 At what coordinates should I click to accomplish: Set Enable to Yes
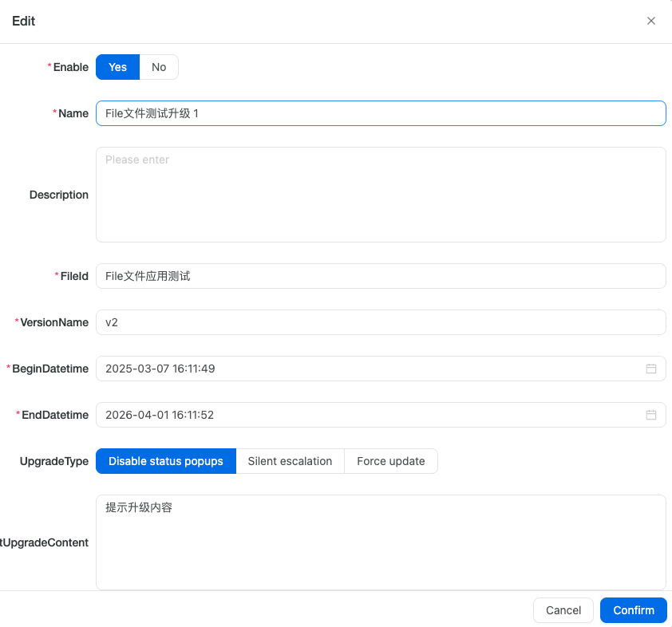pyautogui.click(x=117, y=67)
